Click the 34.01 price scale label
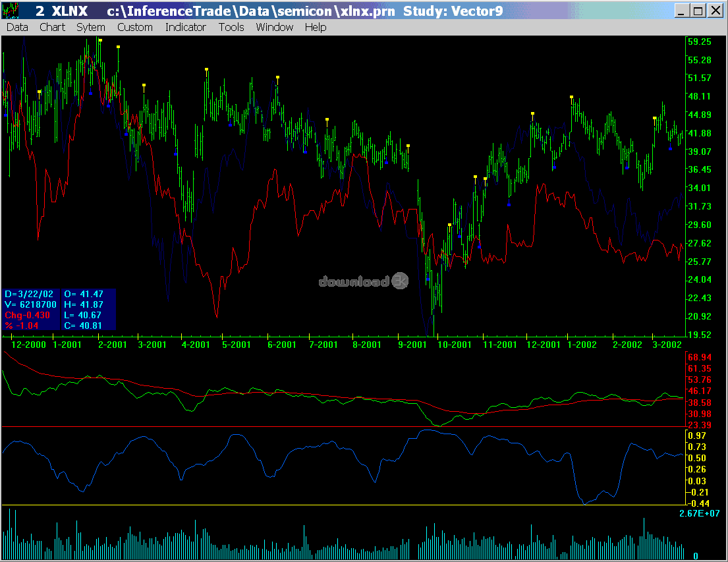 [700, 188]
